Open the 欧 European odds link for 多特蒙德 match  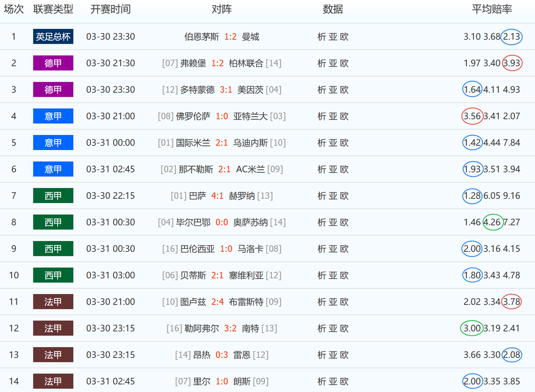click(344, 89)
